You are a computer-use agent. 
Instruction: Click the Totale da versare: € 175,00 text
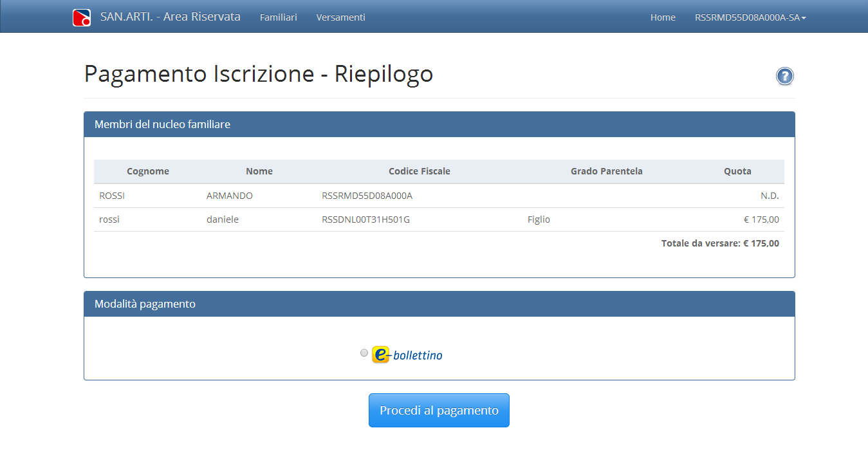tap(720, 243)
